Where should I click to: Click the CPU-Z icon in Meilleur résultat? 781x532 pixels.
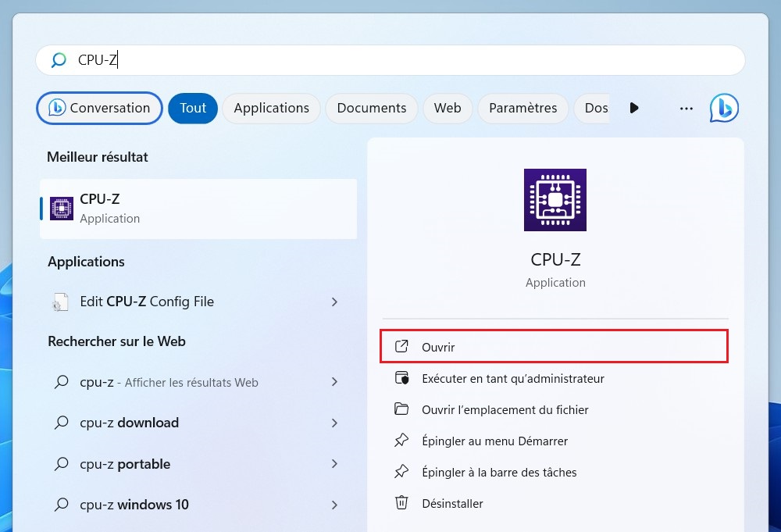click(62, 208)
